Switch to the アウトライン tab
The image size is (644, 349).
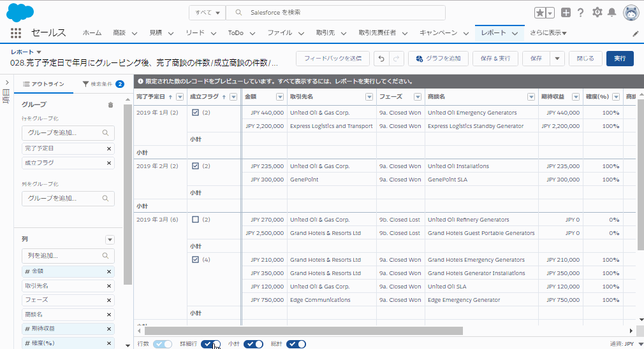43,84
